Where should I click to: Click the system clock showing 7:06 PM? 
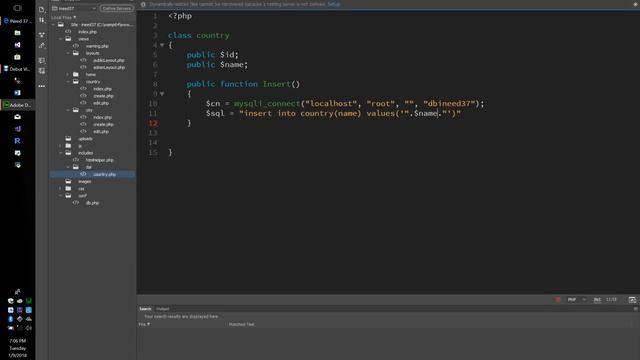pyautogui.click(x=18, y=341)
